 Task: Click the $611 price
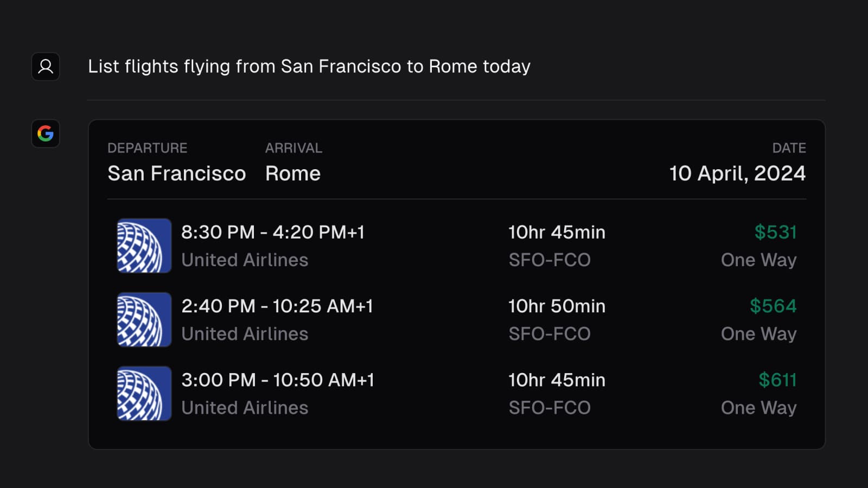pyautogui.click(x=777, y=380)
